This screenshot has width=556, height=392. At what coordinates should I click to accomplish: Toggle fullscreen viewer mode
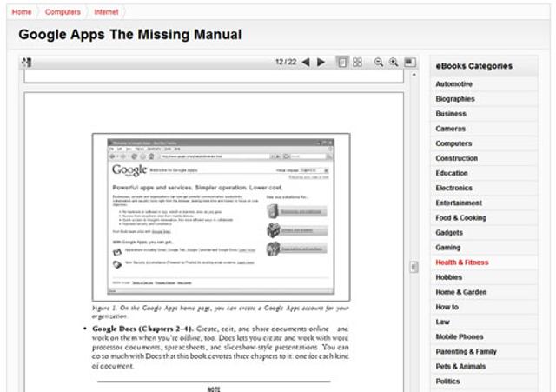tap(410, 63)
